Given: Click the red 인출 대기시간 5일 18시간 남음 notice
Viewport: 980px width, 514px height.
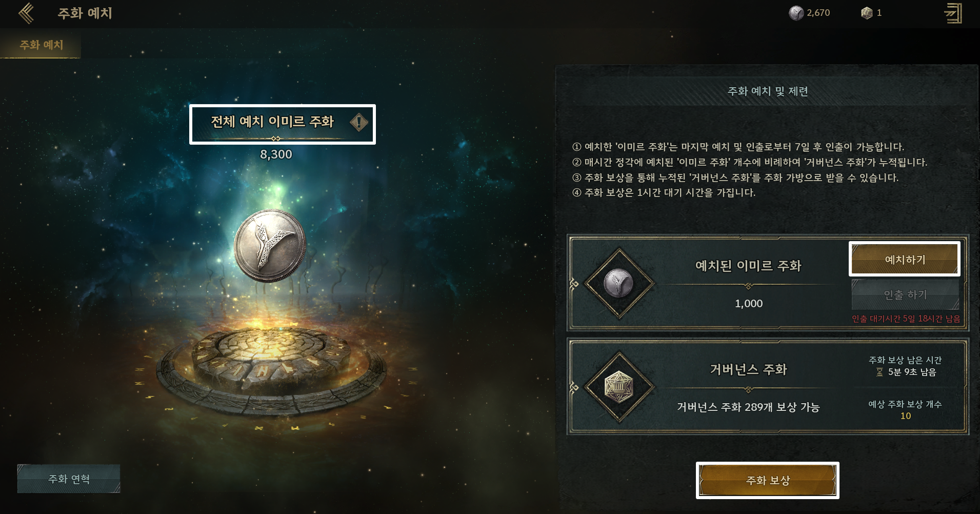Looking at the screenshot, I should pos(906,319).
